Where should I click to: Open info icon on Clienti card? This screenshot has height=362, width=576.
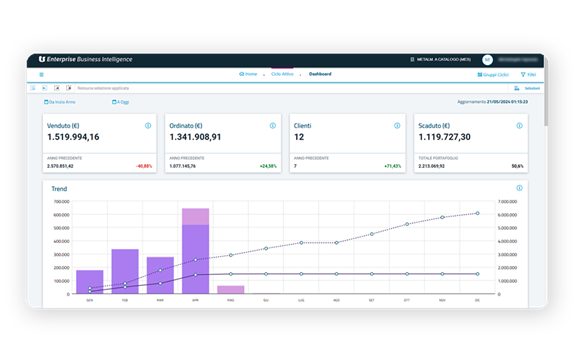point(397,126)
